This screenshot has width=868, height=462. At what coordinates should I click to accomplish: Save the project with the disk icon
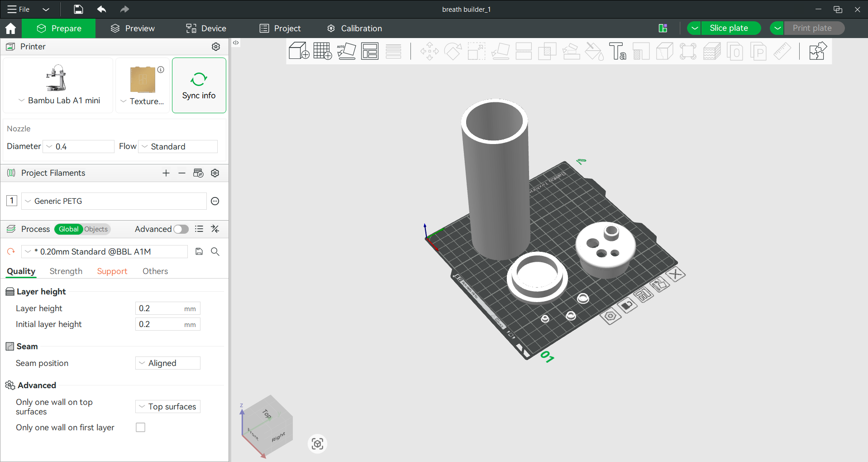(x=78, y=9)
